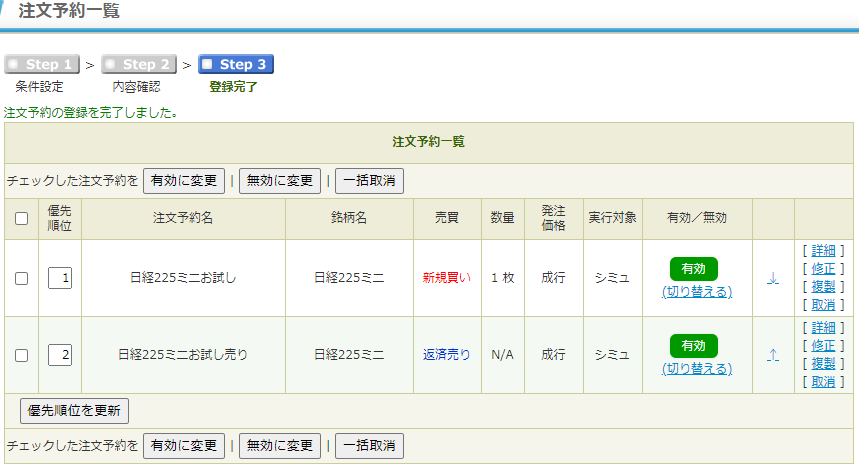The width and height of the screenshot is (859, 467).
Task: Tick the select-all checkbox in table header
Action: click(x=21, y=218)
